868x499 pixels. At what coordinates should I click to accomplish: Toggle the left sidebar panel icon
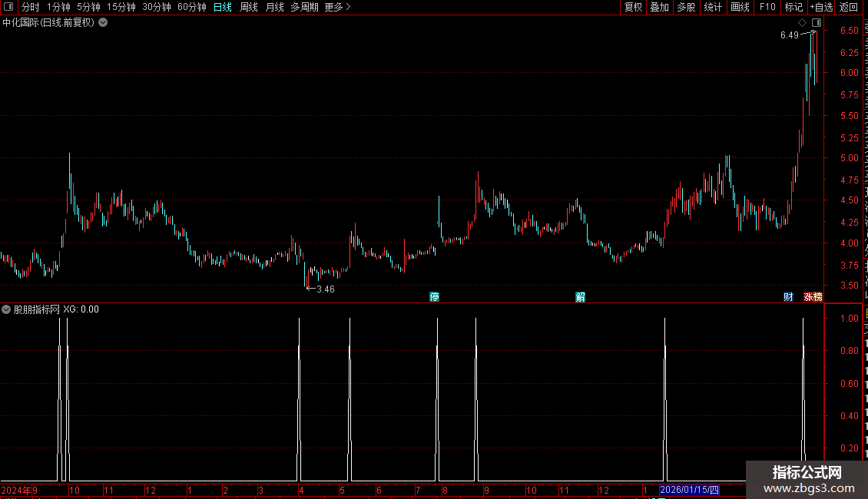pyautogui.click(x=8, y=7)
